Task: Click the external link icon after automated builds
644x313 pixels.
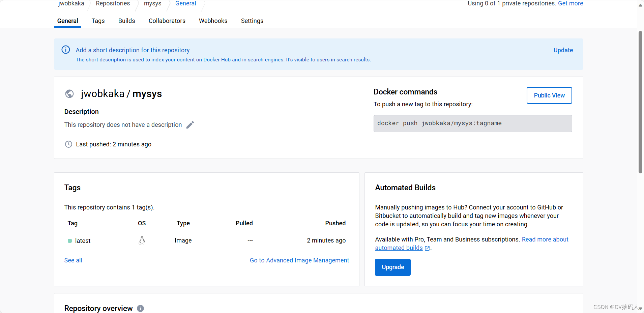Action: (x=427, y=248)
